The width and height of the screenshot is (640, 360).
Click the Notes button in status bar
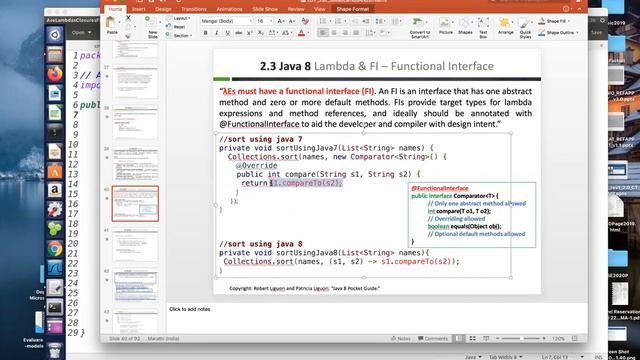tap(400, 338)
